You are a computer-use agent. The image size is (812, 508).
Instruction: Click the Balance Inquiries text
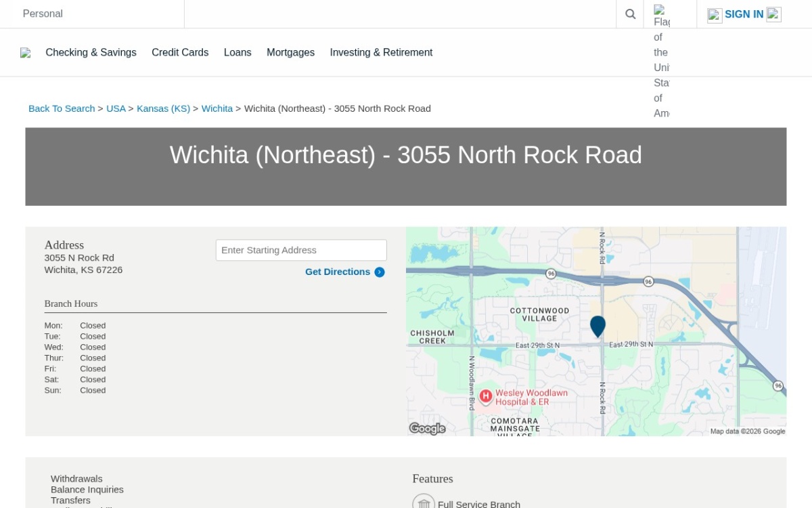click(x=87, y=490)
